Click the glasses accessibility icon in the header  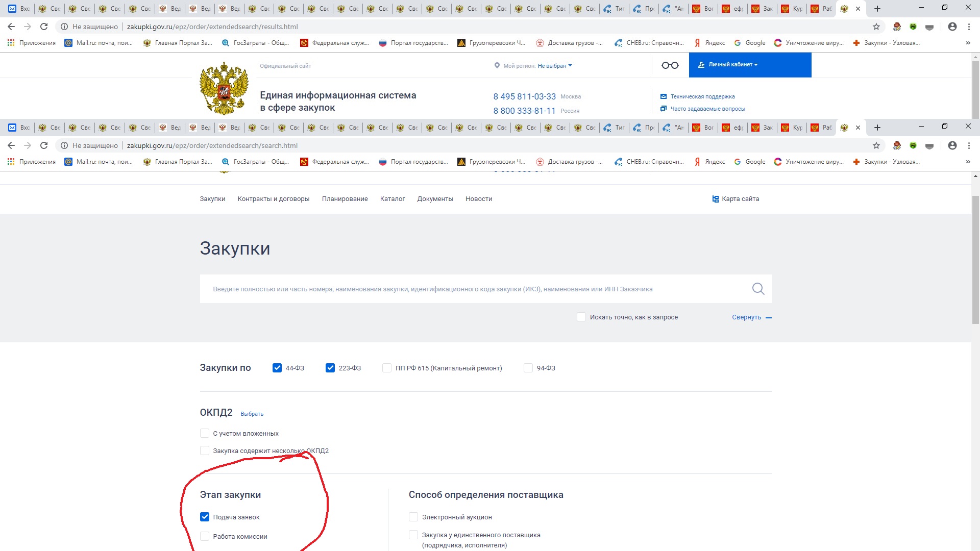click(x=670, y=65)
